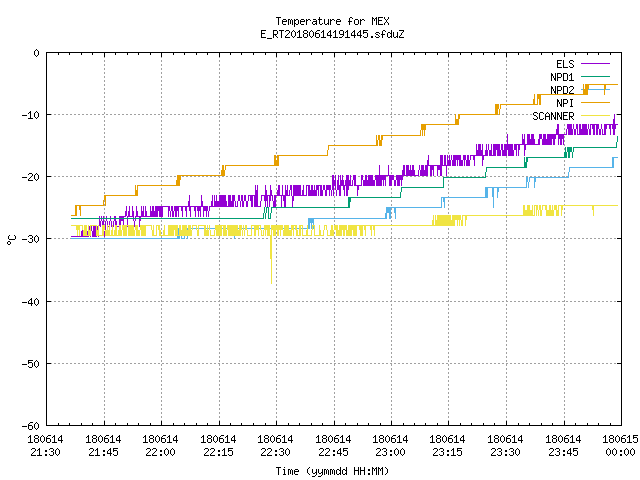This screenshot has height=480, width=640.
Task: Click the 'NPD1' legend label
Action: [x=562, y=77]
